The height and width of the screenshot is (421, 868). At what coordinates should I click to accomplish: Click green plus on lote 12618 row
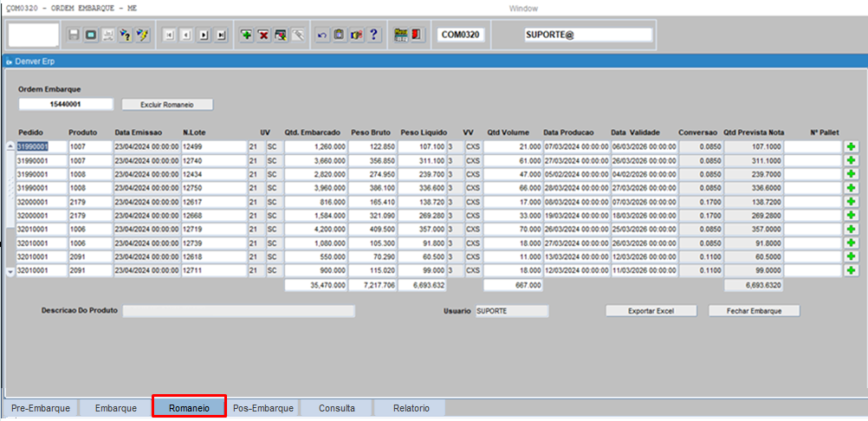851,257
